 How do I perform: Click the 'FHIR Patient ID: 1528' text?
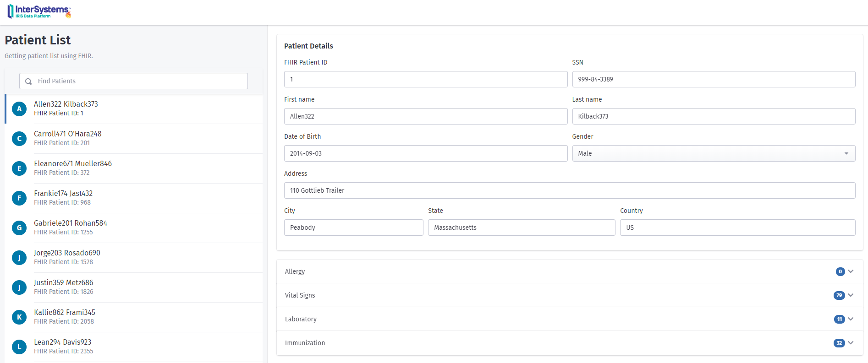[63, 262]
